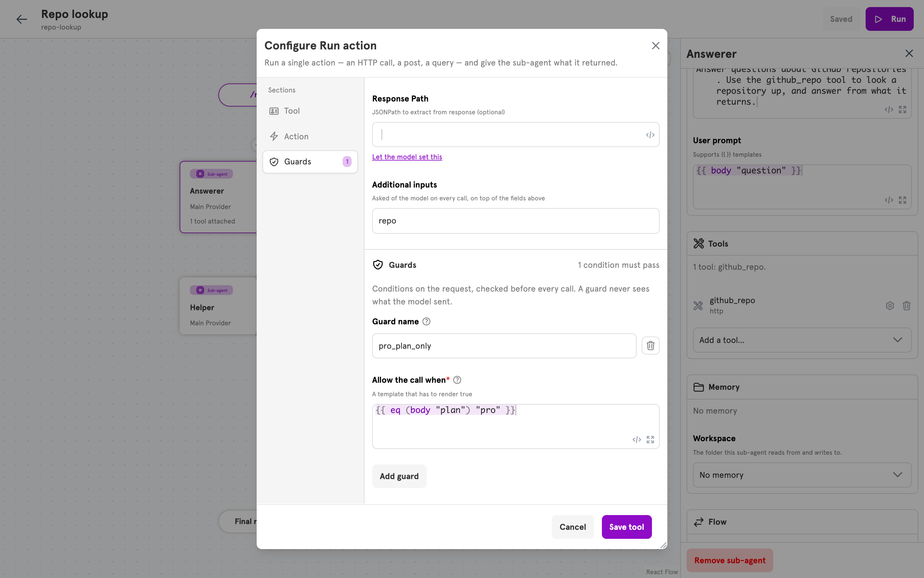
Task: Click the Memory folder icon
Action: [x=698, y=387]
